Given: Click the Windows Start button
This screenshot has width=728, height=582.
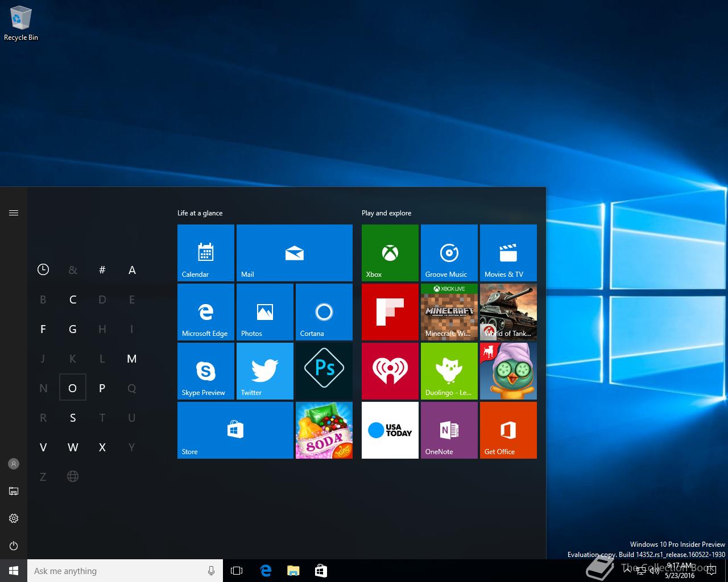Looking at the screenshot, I should point(14,571).
